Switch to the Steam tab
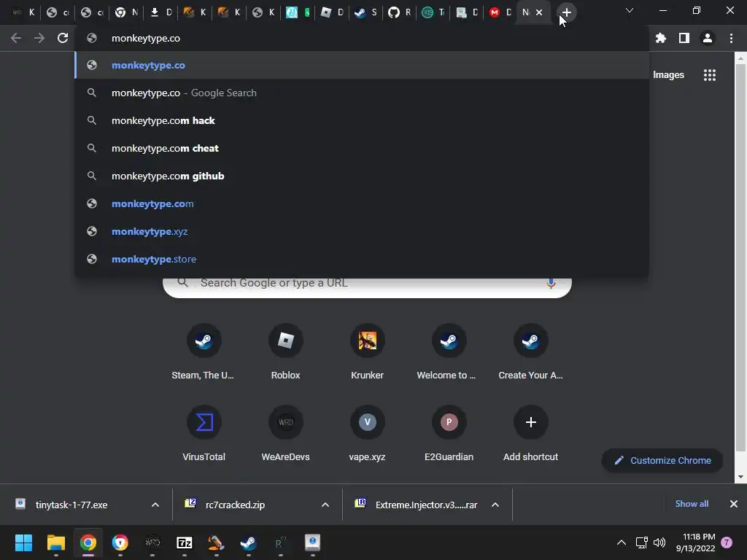Screen dimensions: 747x560 click(x=366, y=12)
